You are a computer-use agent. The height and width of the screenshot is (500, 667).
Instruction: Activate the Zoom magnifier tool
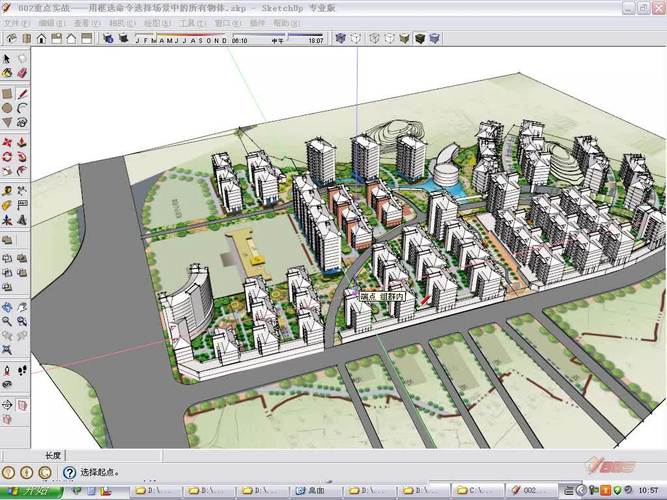pyautogui.click(x=7, y=321)
